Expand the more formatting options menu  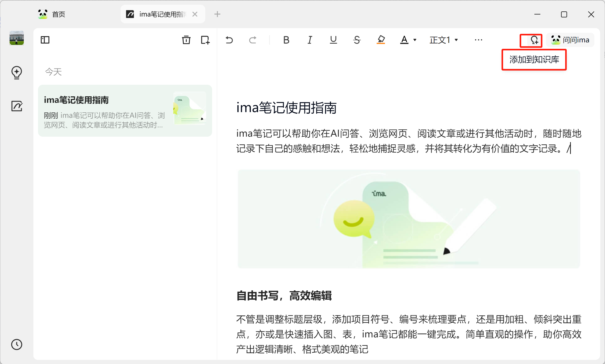(478, 40)
